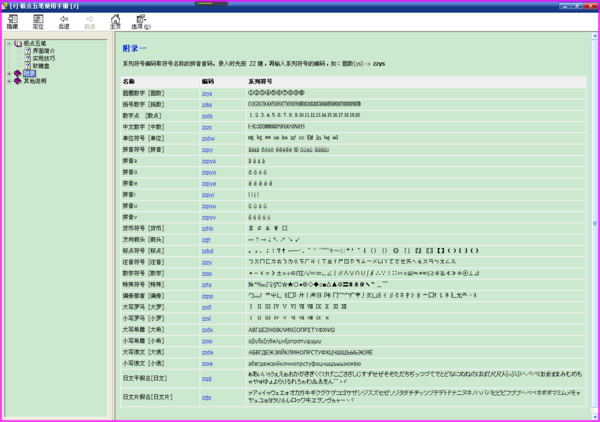
Task: Click the zzzs code
Action: (207, 127)
